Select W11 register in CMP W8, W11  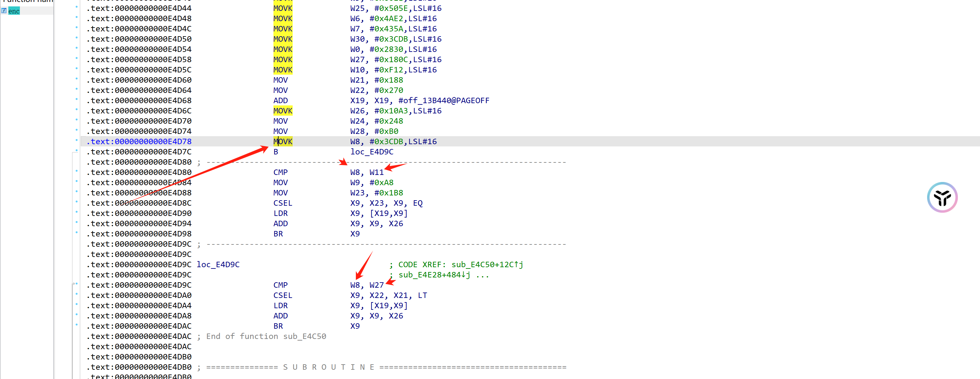tap(376, 172)
